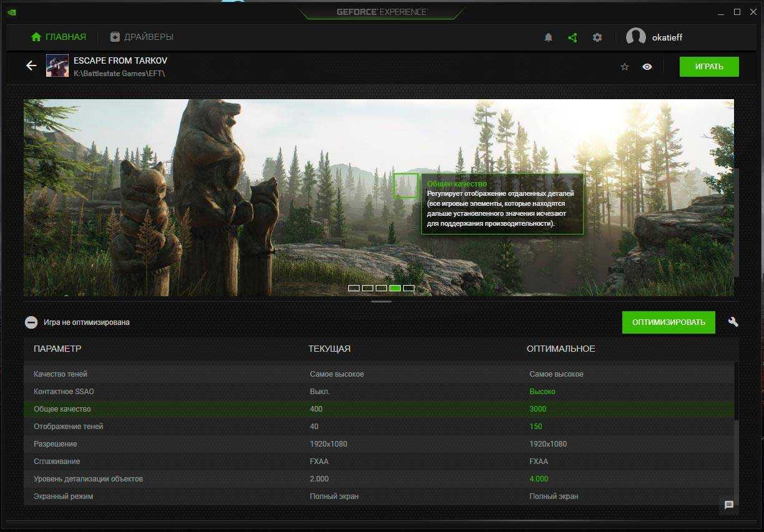
Task: Select the 'Качество теней' row
Action: pyautogui.click(x=379, y=374)
